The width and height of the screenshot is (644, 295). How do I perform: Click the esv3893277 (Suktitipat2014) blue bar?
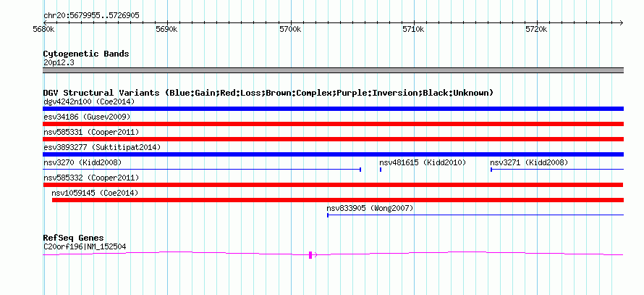click(x=333, y=154)
